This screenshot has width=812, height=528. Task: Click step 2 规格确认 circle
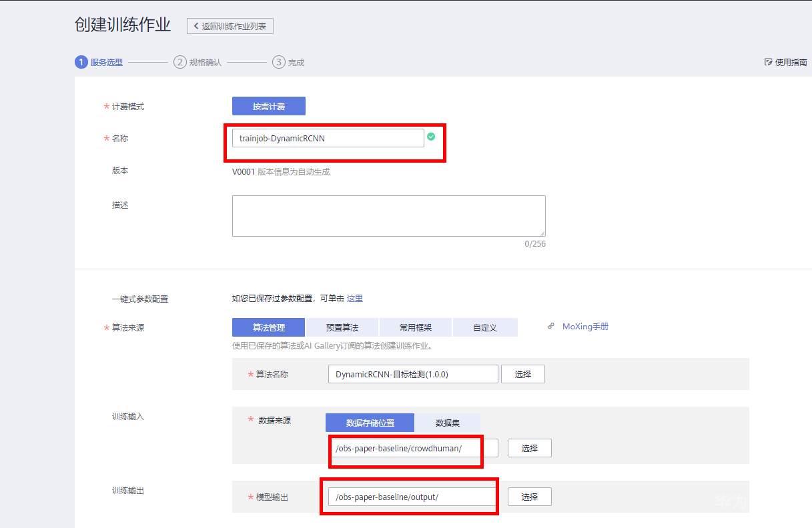coord(179,62)
